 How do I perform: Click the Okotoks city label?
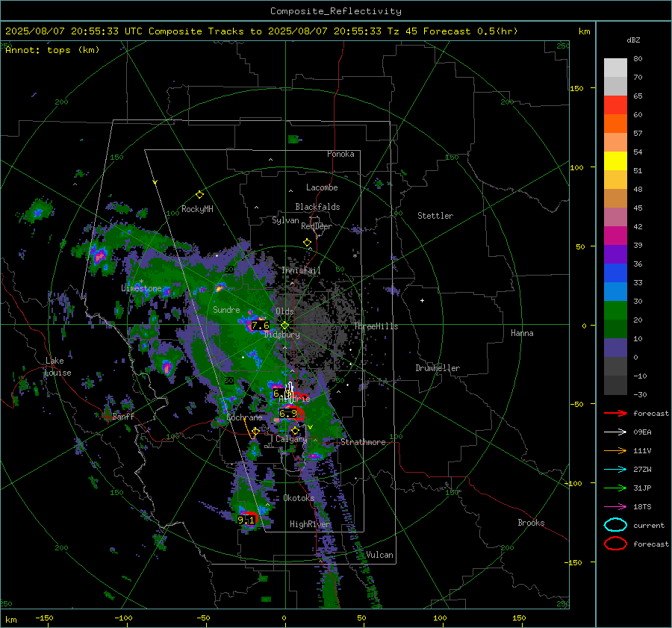(x=299, y=498)
